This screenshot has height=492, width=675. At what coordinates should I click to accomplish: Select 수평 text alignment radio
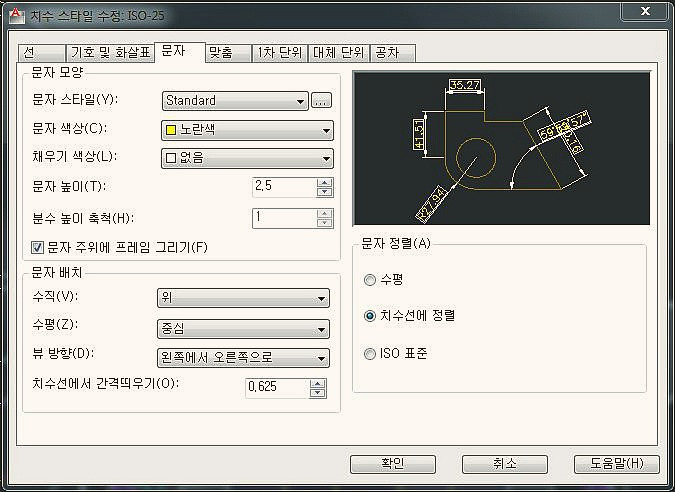coord(370,280)
